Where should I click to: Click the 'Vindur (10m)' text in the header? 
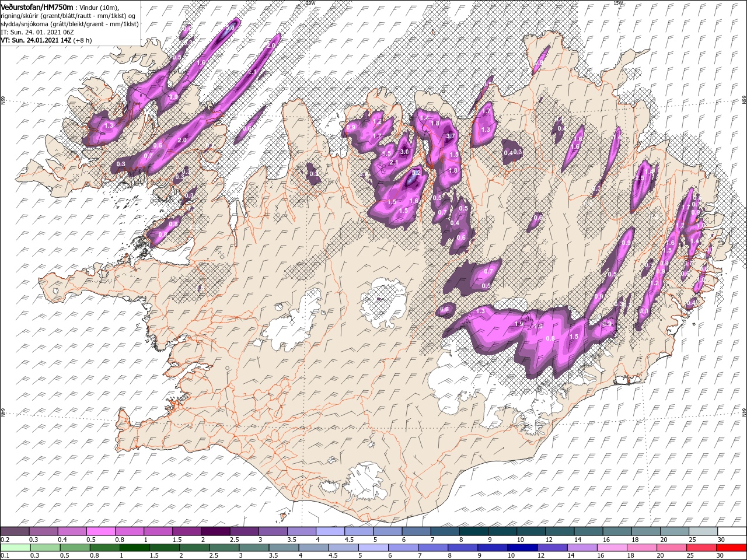pyautogui.click(x=98, y=6)
